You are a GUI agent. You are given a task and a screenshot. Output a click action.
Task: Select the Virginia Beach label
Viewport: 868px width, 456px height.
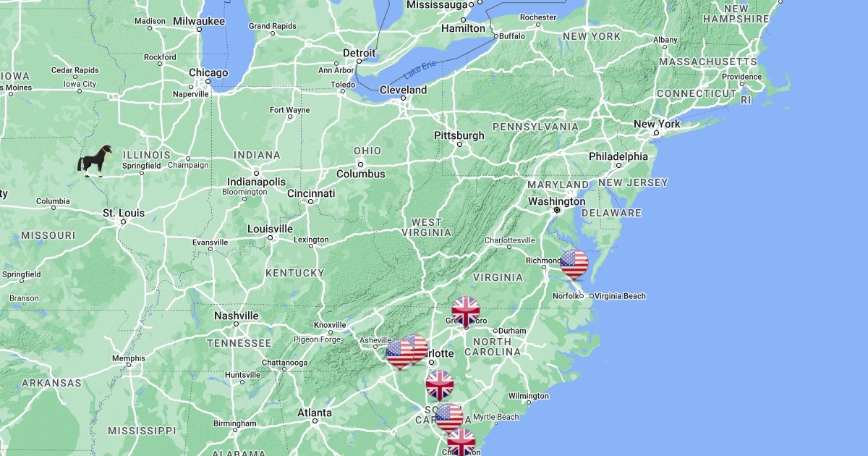tap(621, 295)
